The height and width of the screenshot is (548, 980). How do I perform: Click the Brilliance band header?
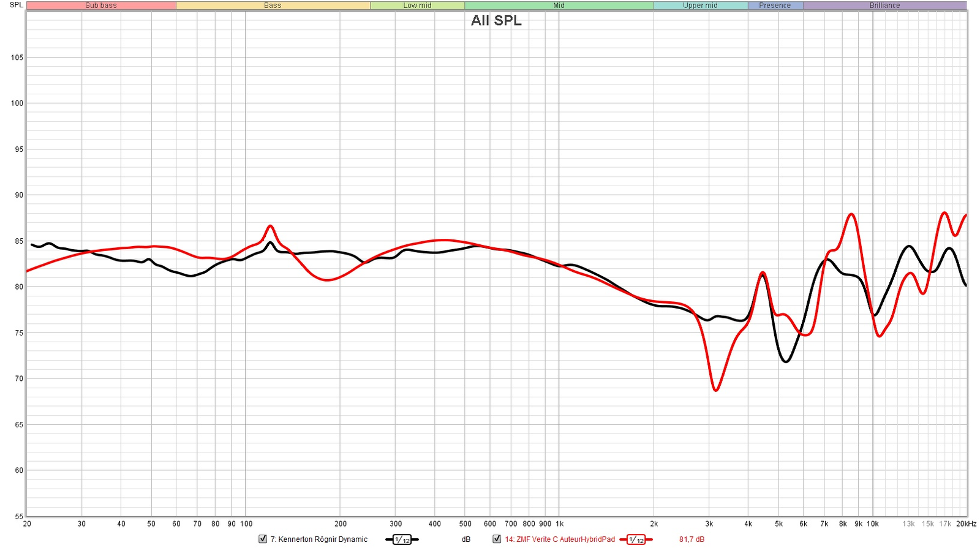[884, 6]
